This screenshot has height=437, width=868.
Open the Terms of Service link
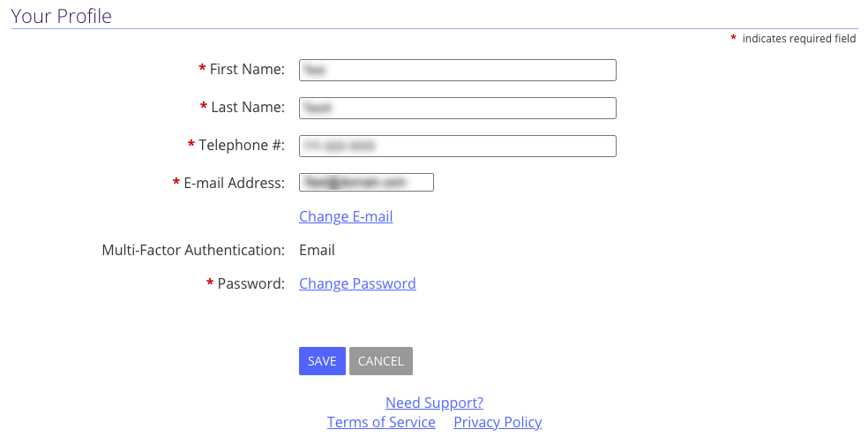(x=381, y=422)
